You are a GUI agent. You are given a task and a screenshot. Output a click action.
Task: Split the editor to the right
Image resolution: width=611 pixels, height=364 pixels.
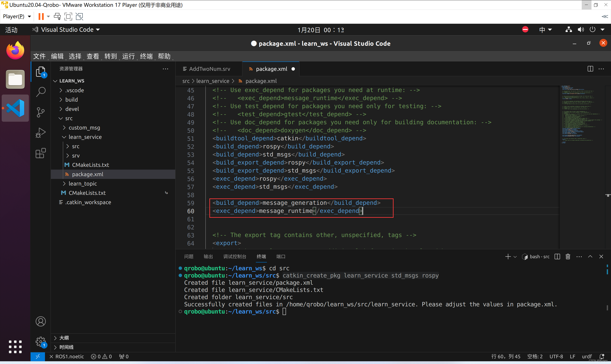coord(590,69)
